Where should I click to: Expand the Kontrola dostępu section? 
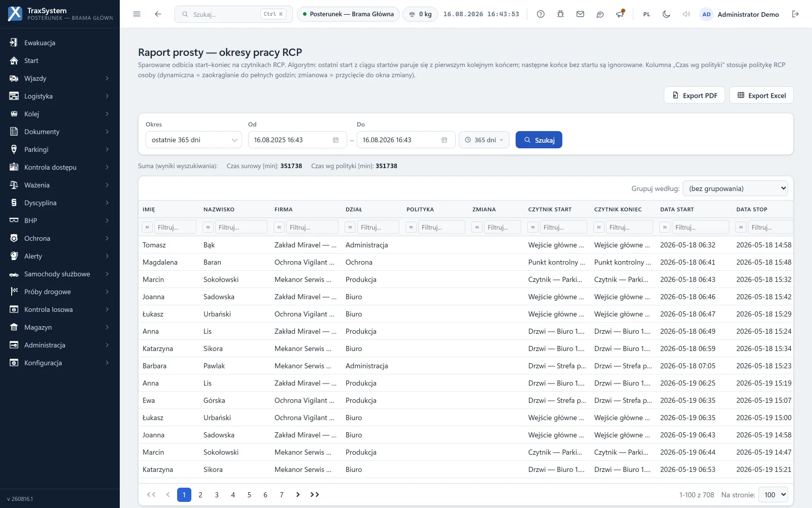pyautogui.click(x=60, y=167)
